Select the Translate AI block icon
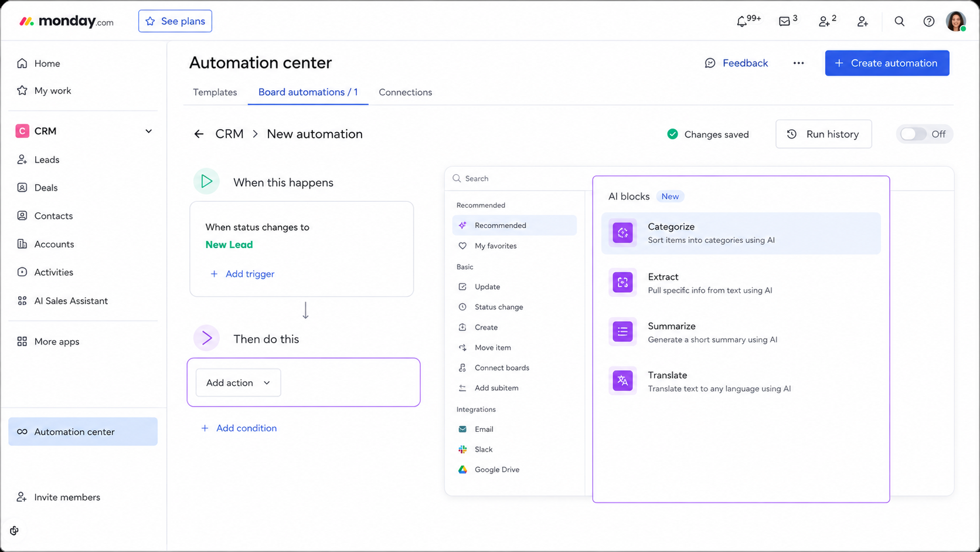Image resolution: width=980 pixels, height=552 pixels. tap(622, 381)
